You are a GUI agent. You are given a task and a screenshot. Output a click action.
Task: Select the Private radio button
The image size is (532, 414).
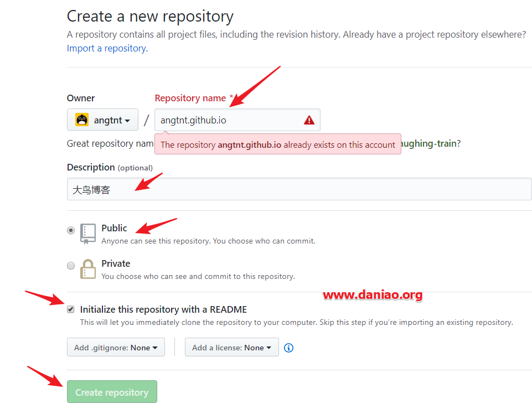70,265
